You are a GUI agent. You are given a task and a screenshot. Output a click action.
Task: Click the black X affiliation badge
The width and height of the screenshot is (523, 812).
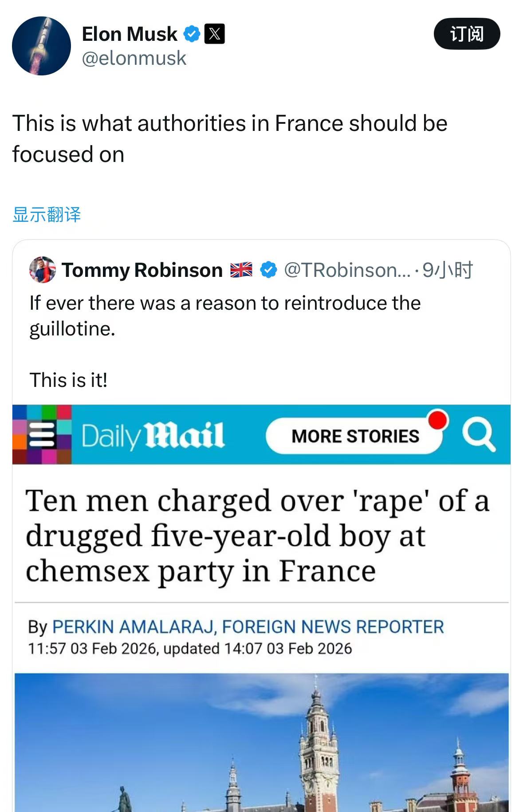pyautogui.click(x=214, y=34)
